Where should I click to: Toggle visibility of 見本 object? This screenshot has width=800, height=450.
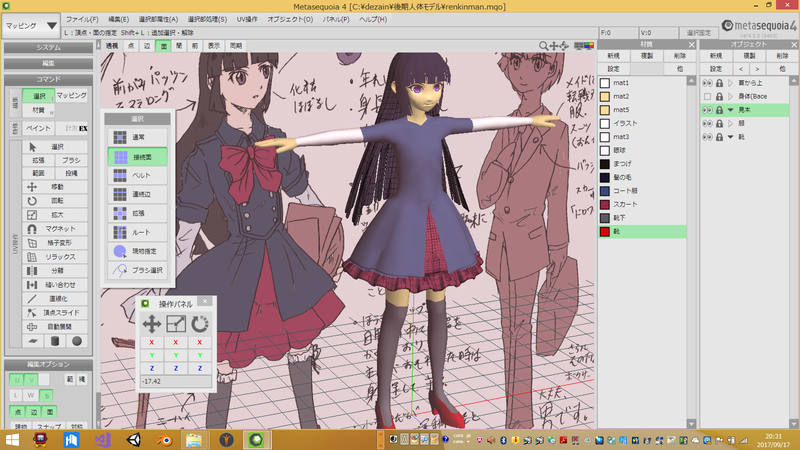pos(707,110)
